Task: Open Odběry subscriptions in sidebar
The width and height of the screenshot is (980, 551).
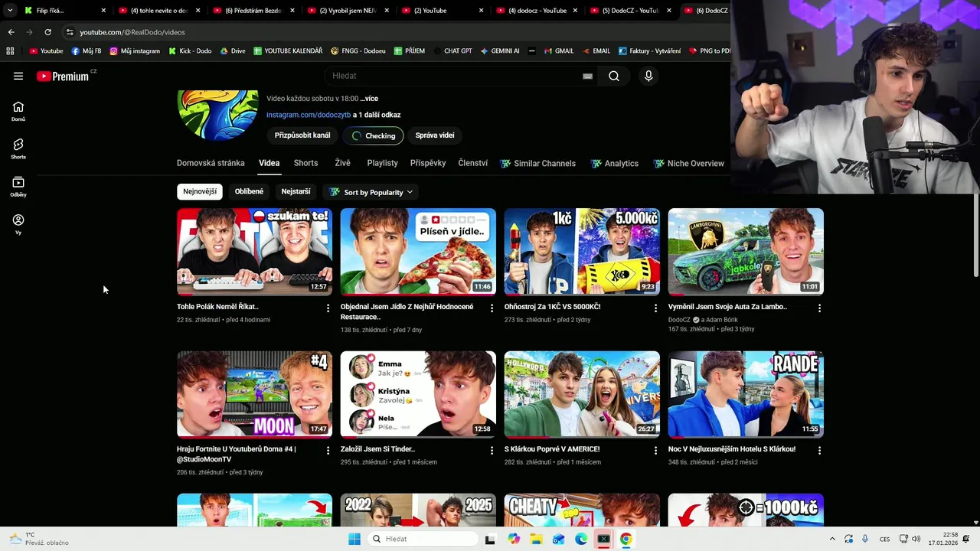Action: (18, 186)
